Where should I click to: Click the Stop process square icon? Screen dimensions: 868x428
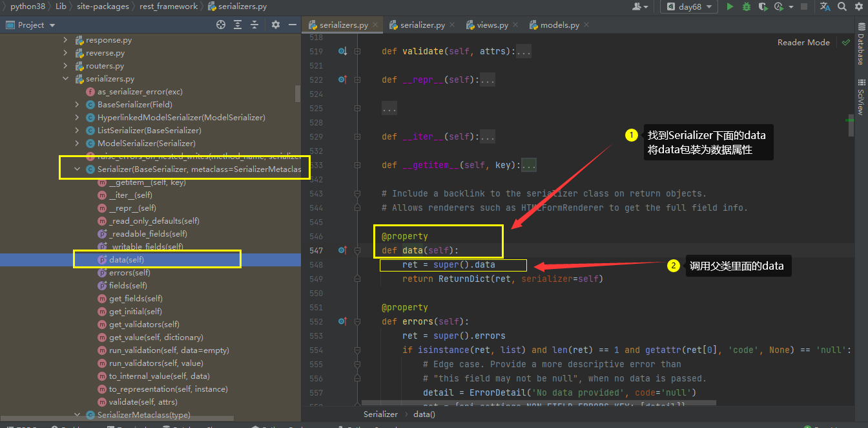804,6
